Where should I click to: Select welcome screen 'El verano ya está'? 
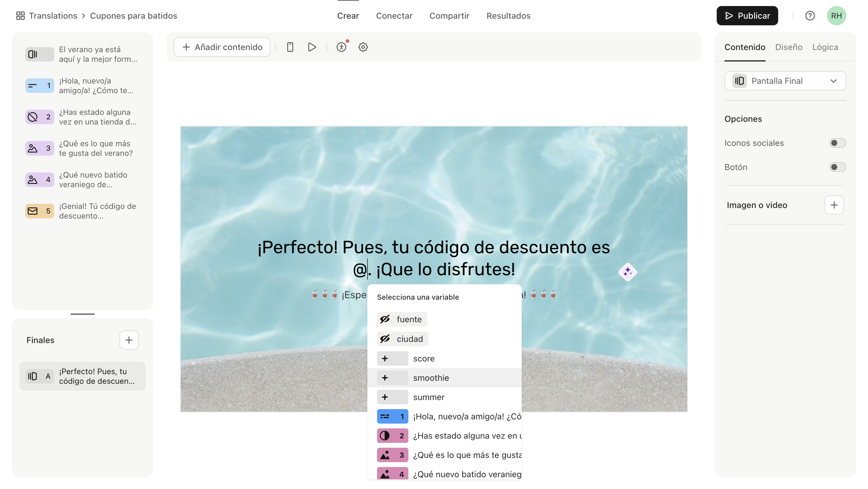pos(82,54)
